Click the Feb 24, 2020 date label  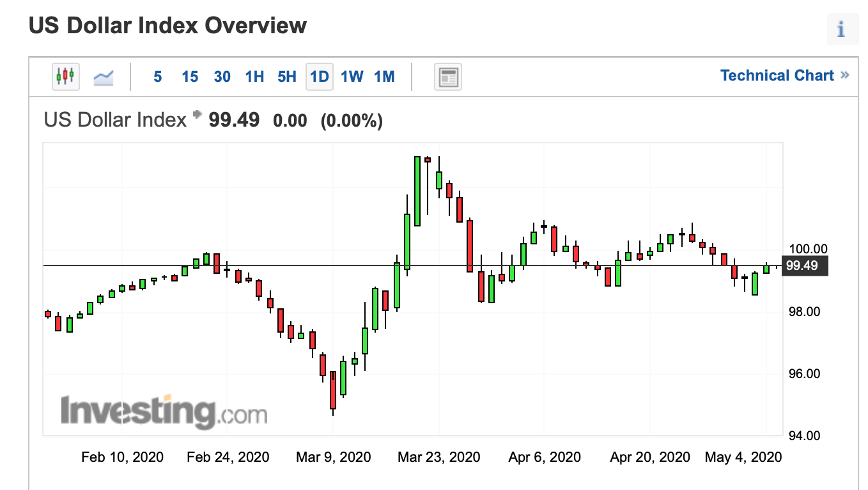click(x=228, y=457)
